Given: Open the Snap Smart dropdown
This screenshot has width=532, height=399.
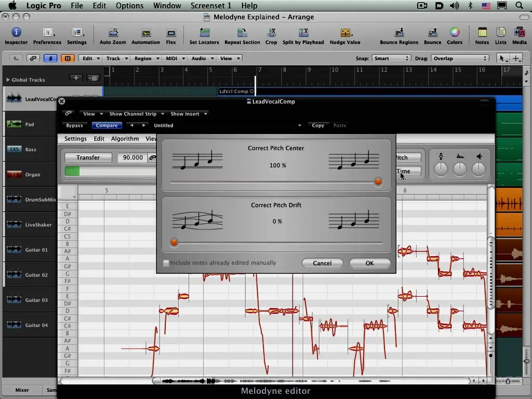Looking at the screenshot, I should tap(391, 58).
